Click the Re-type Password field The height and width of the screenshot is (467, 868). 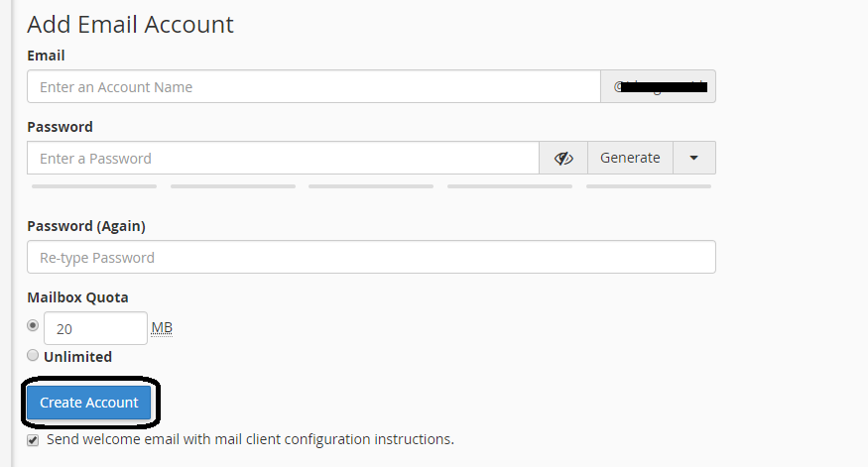coord(371,258)
